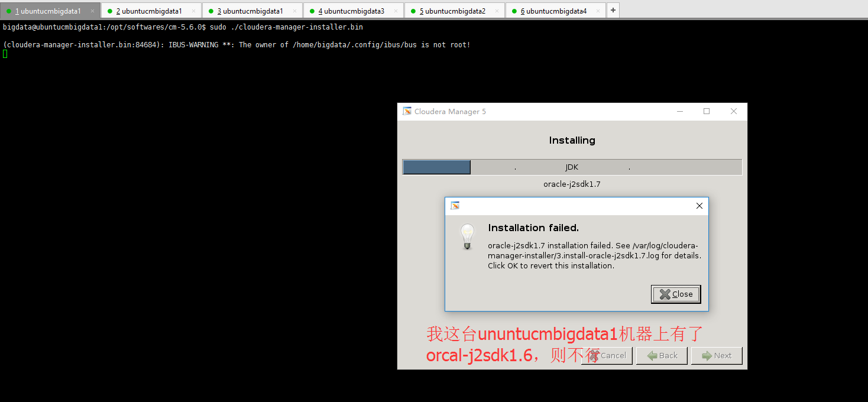Close tab 3 ubuntucmbigdata1
868x402 pixels.
294,11
